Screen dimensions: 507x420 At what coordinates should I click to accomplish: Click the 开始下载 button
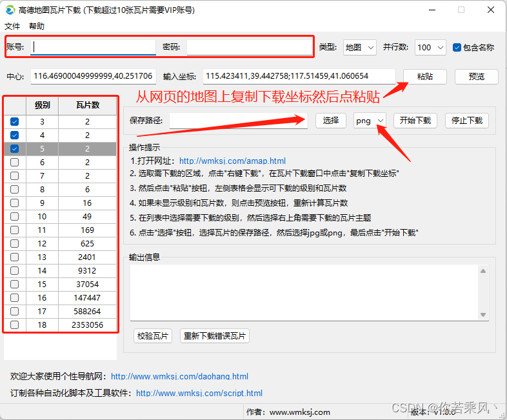tap(415, 121)
